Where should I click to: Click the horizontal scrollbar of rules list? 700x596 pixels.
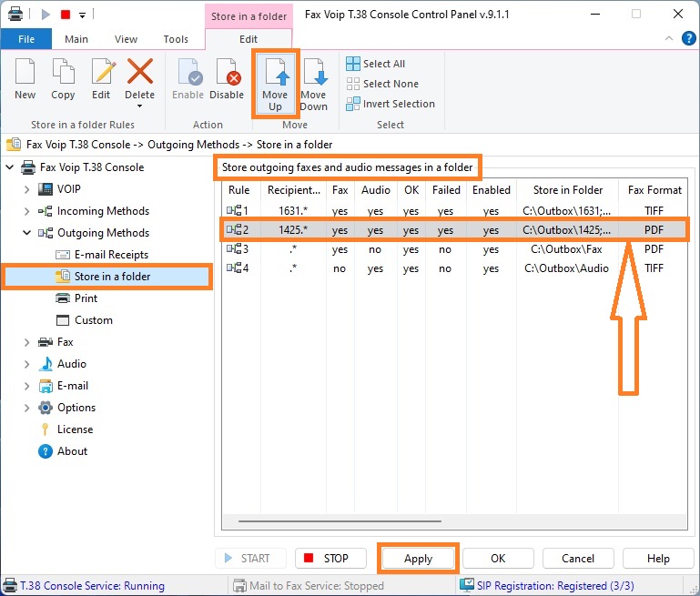pos(340,521)
